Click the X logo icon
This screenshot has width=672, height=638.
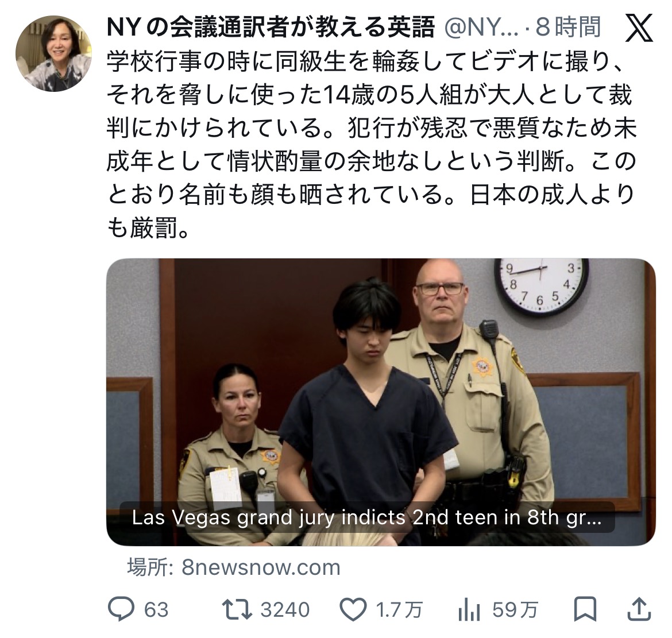(639, 28)
